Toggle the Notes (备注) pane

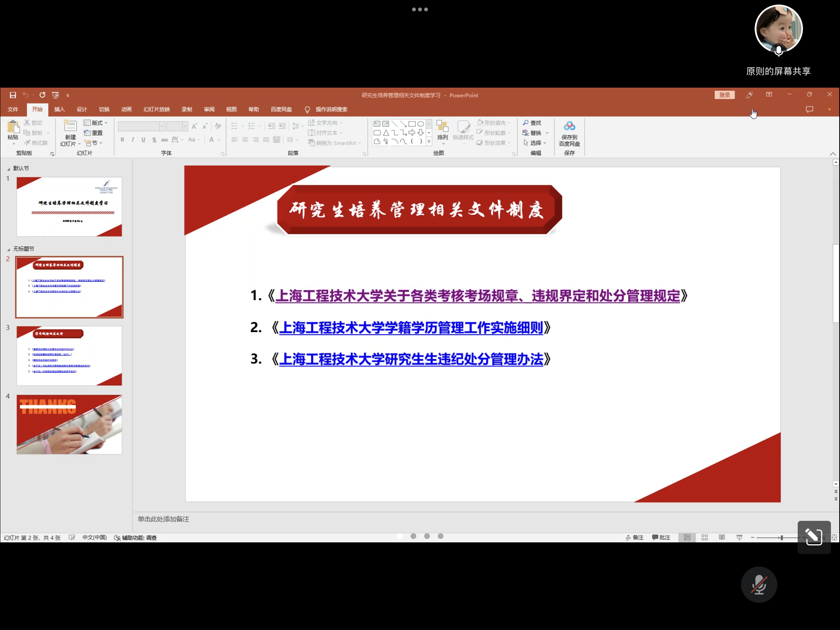635,537
